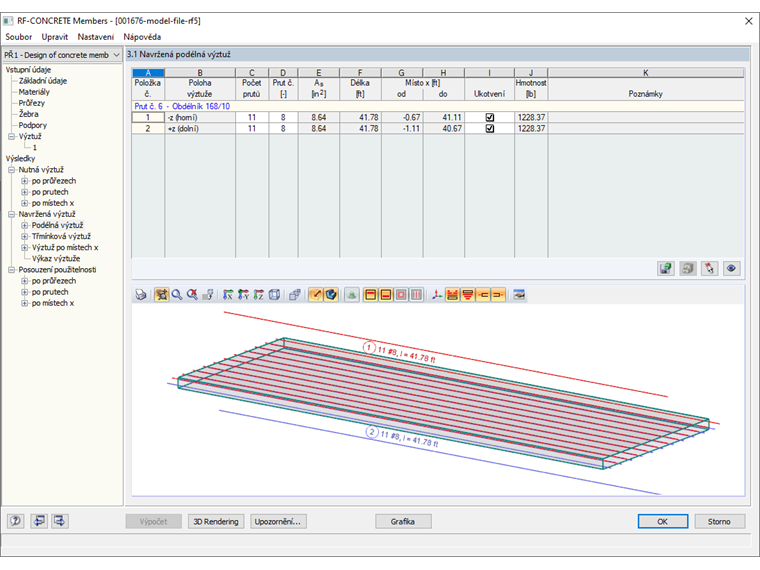This screenshot has height=570, width=760.
Task: Toggle anchorage checkbox for item 1
Action: 490,117
